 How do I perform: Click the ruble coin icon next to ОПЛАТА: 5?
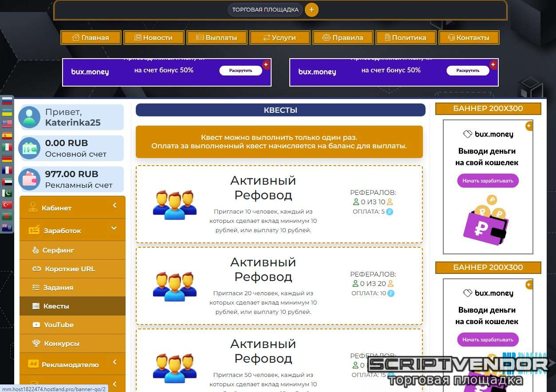click(x=390, y=212)
